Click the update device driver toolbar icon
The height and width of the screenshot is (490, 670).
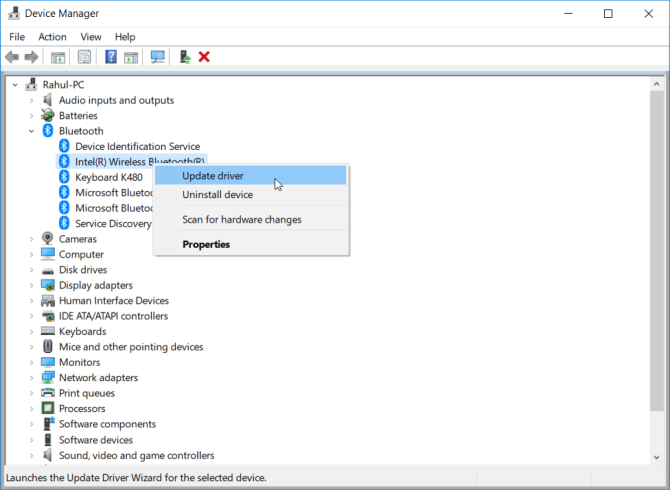[185, 57]
